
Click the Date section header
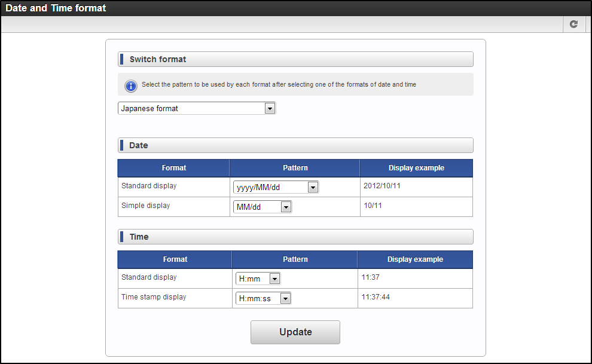tap(295, 145)
